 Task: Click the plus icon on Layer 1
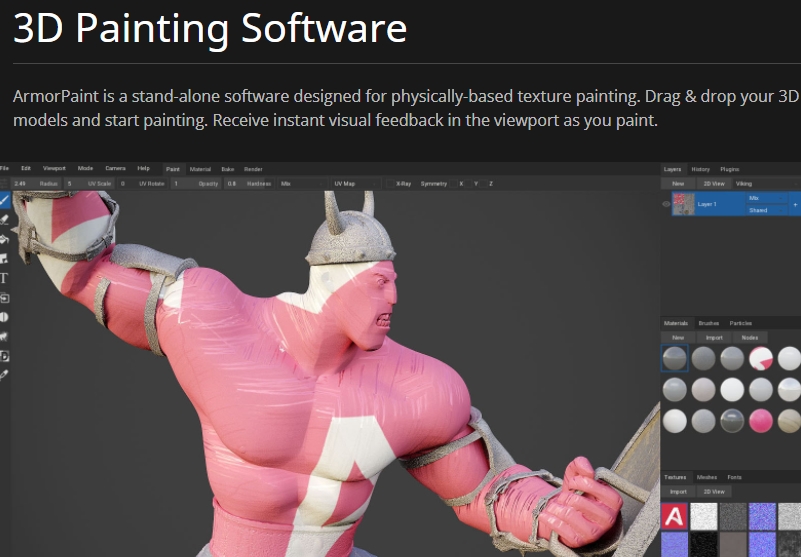coord(795,204)
